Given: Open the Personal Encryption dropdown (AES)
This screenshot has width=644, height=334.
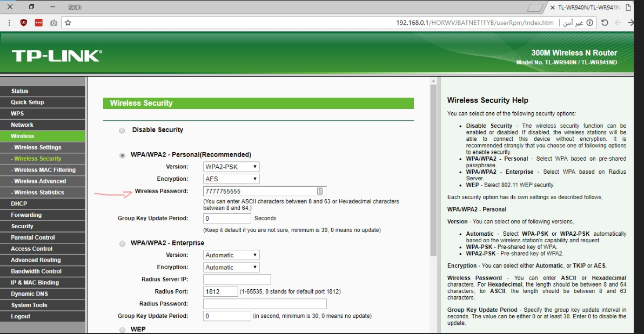Looking at the screenshot, I should [x=231, y=179].
